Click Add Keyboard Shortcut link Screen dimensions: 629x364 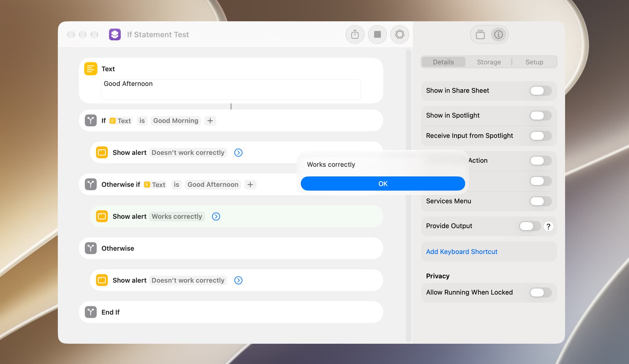[462, 252]
